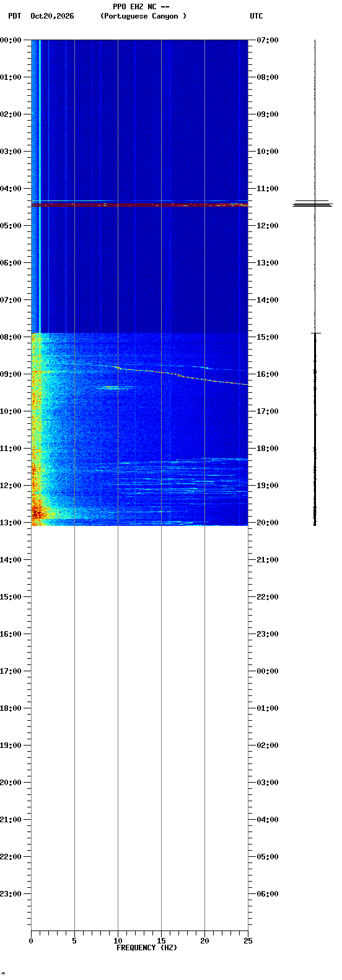This screenshot has height=980, width=342.
Task: Click the '08:00' UTC time label
Action: point(268,77)
